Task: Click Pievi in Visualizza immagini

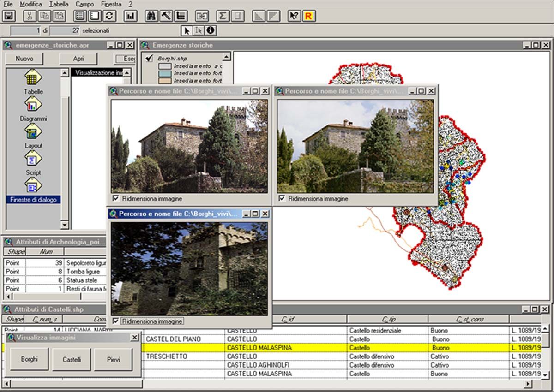Action: point(113,359)
